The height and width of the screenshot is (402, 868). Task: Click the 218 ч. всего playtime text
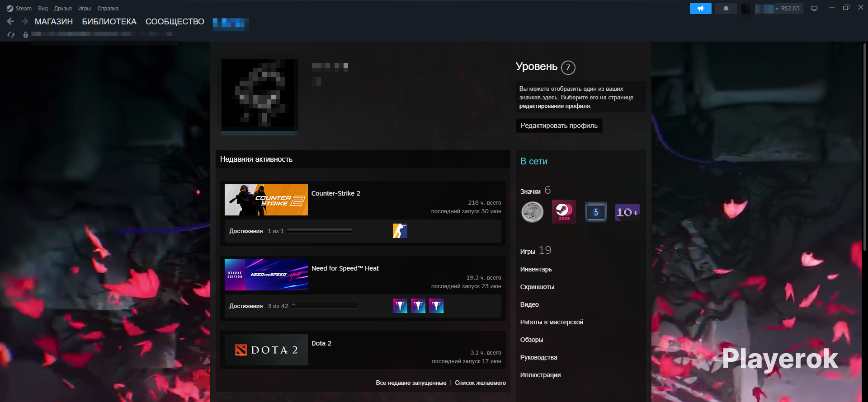click(x=485, y=203)
